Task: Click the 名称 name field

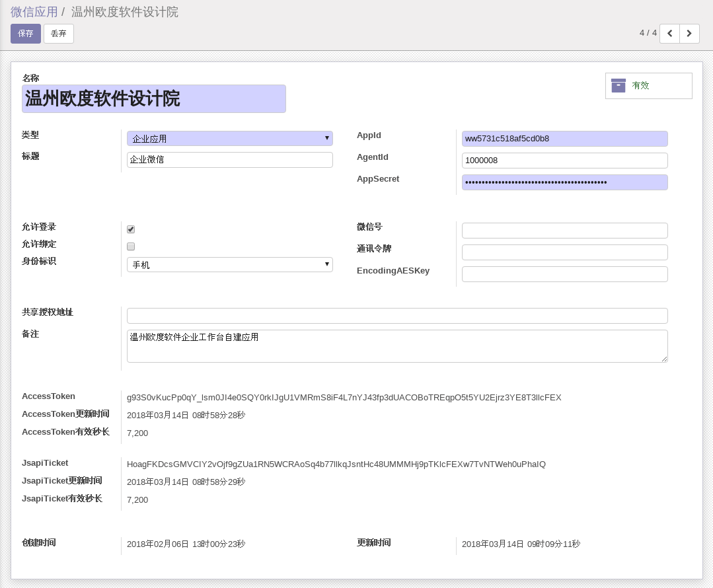Action: [154, 98]
